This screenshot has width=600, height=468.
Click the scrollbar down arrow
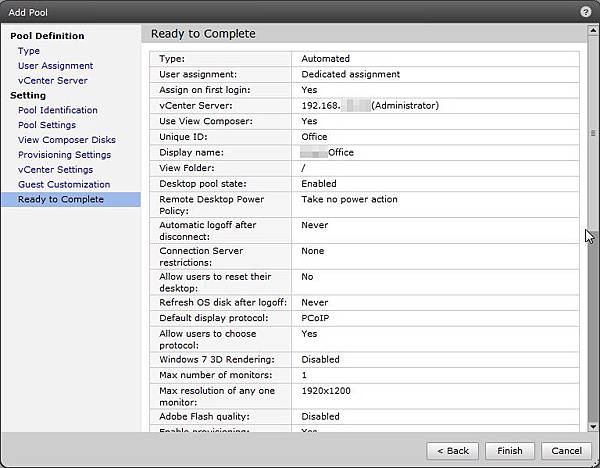[593, 427]
